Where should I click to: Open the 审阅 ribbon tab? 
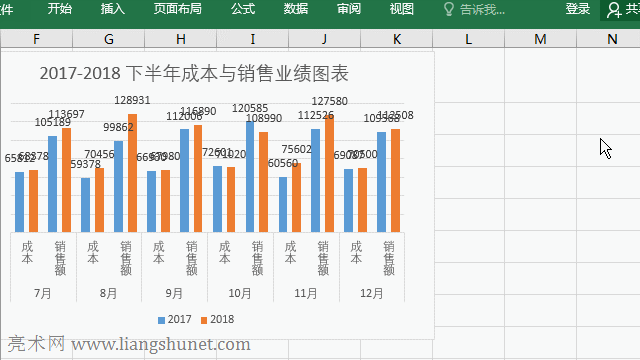[x=349, y=9]
